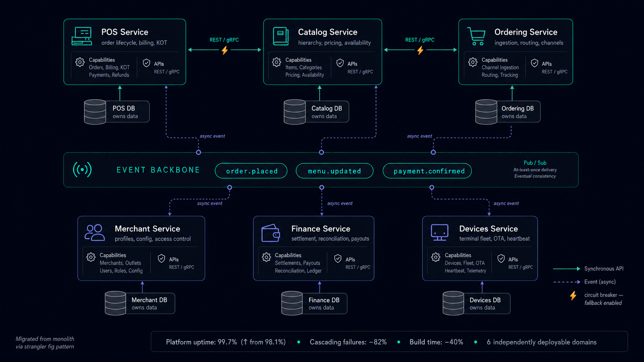Click the Ordering Service APIs shield icon
The height and width of the screenshot is (362, 644).
tap(535, 63)
